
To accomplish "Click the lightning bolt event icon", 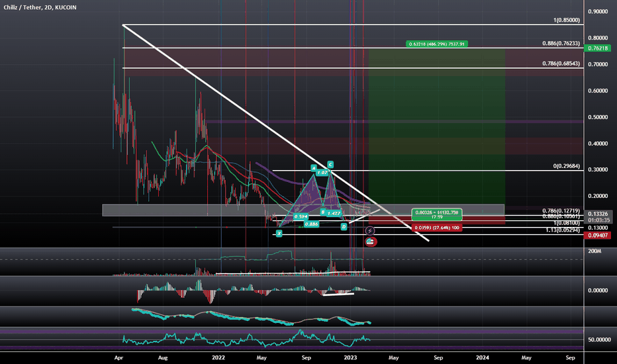I will [x=370, y=231].
